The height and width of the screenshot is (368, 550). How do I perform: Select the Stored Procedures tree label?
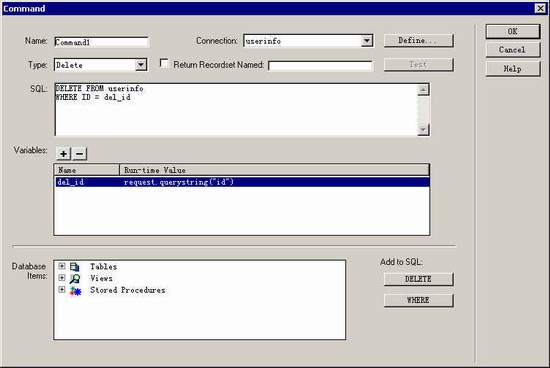(128, 290)
